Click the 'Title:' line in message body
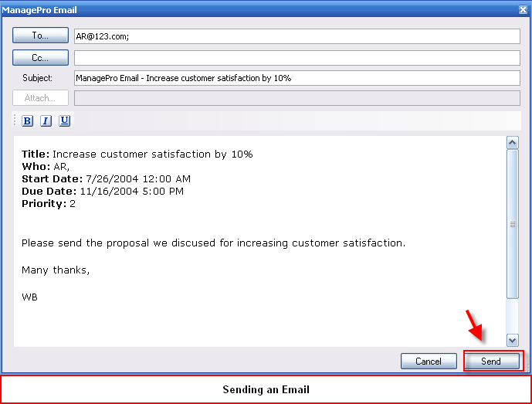This screenshot has width=532, height=404. (137, 154)
